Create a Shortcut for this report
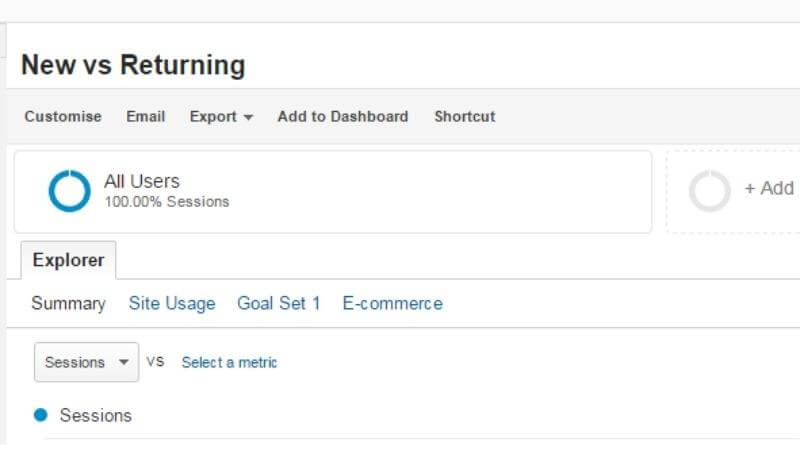This screenshot has height=450, width=800. [465, 117]
